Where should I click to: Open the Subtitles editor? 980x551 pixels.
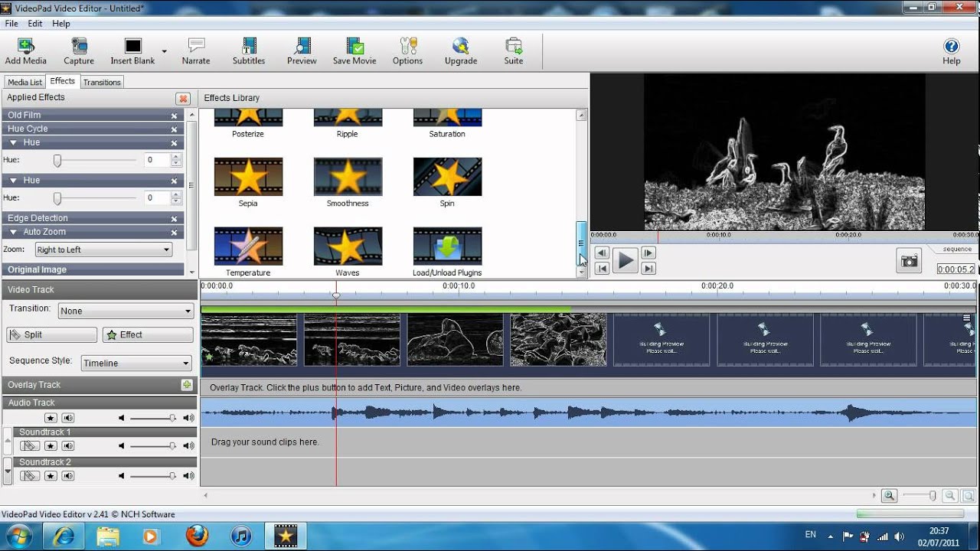click(249, 51)
